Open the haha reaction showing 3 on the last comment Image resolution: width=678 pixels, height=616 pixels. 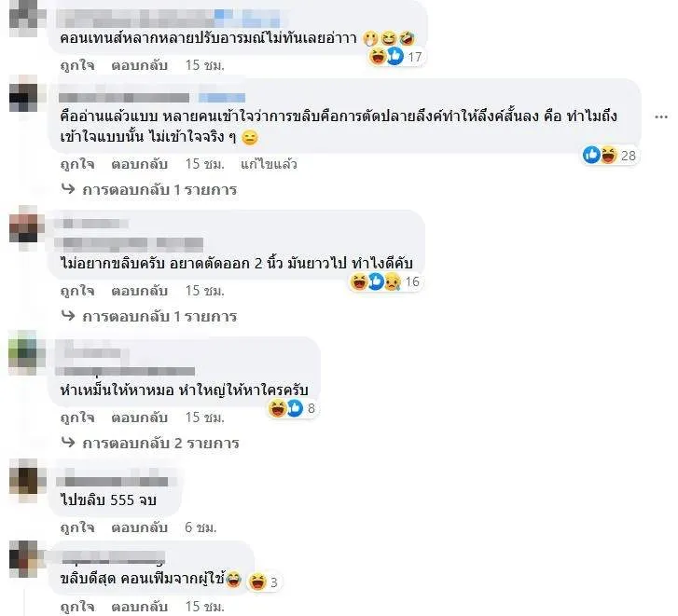pos(263,582)
